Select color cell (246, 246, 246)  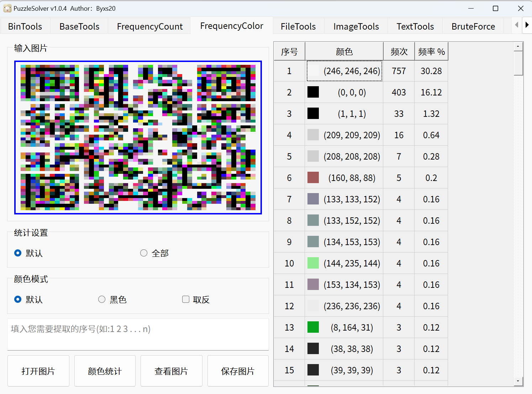344,71
